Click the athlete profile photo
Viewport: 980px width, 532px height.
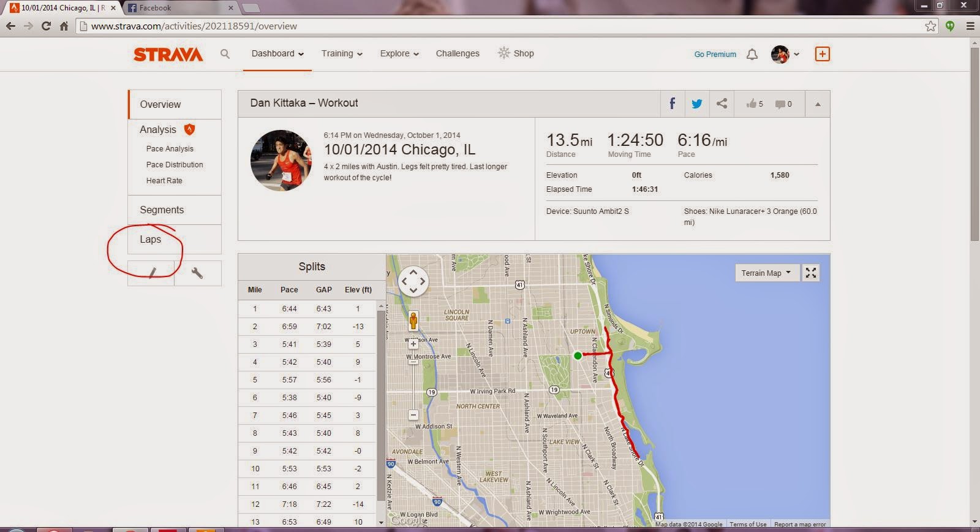(281, 160)
